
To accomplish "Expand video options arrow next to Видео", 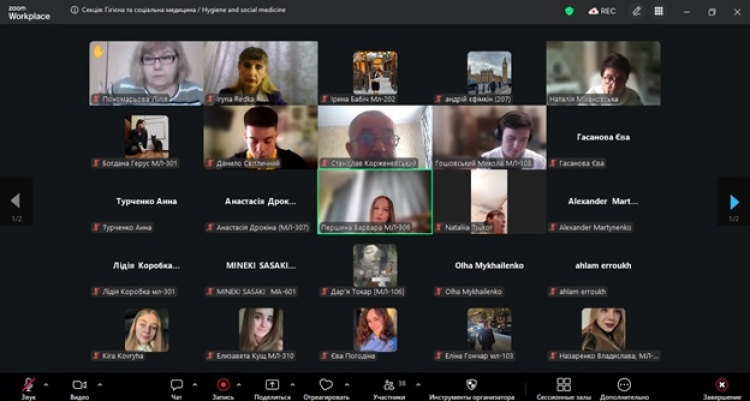I will 100,383.
